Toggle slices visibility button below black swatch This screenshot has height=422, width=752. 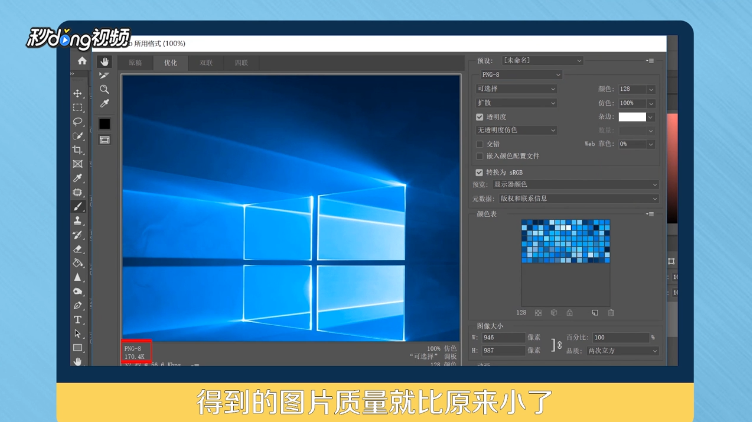tap(105, 140)
